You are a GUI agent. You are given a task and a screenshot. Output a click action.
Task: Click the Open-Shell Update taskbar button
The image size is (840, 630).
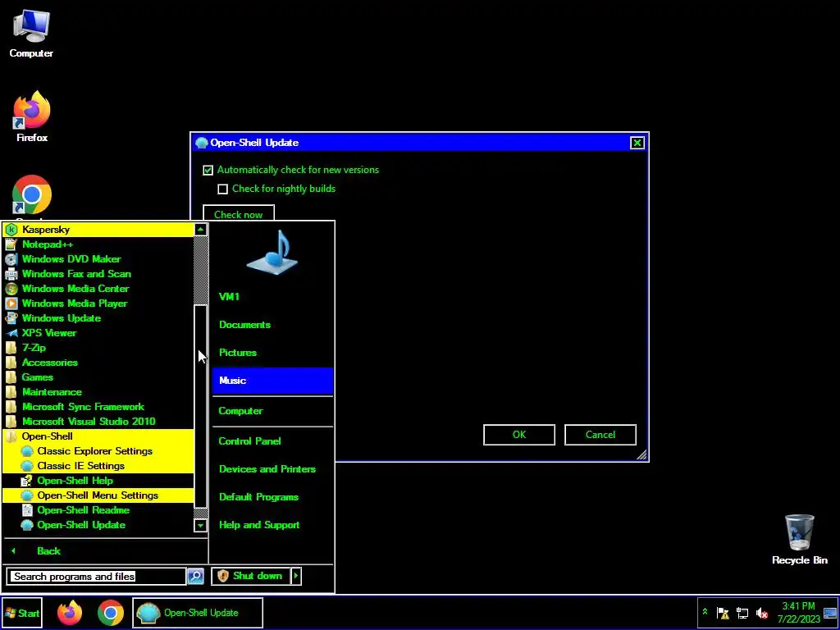pyautogui.click(x=198, y=613)
